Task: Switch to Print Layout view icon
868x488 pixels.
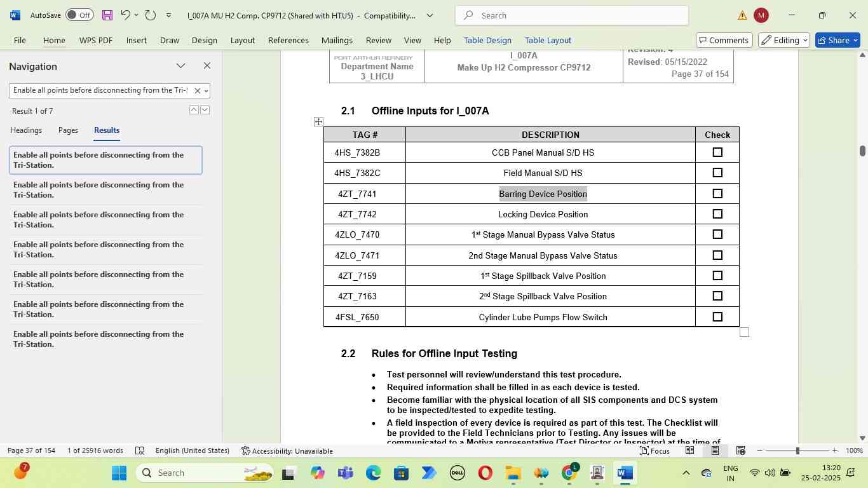Action: tap(715, 451)
